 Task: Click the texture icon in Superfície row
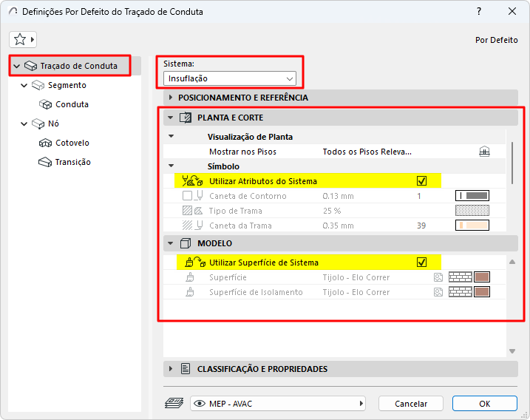(x=438, y=277)
